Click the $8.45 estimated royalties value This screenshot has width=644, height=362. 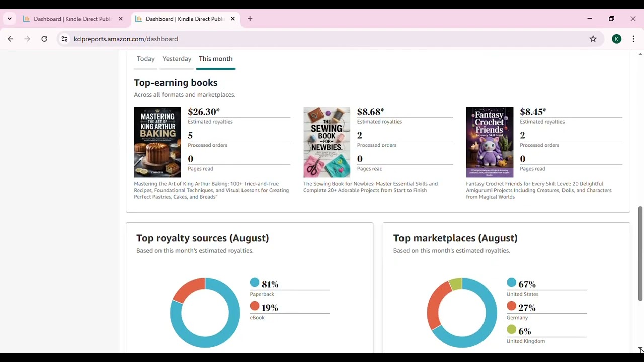[533, 112]
